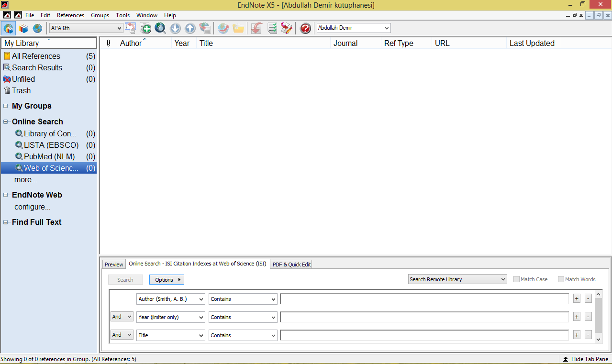Collapse the EndNote Web section
This screenshot has height=364, width=612.
click(6, 195)
